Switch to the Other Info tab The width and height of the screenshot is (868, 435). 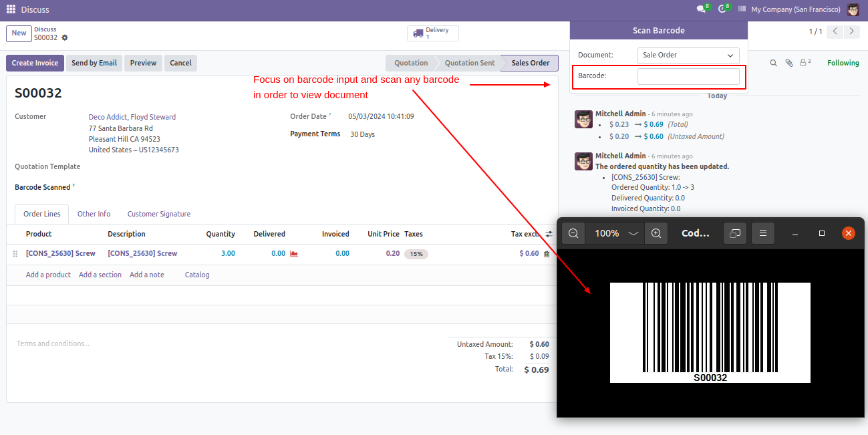94,214
